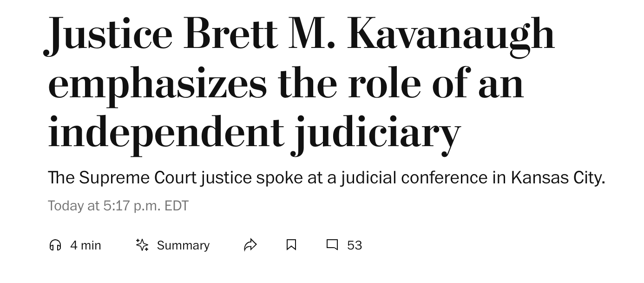Click the headphones listen icon
This screenshot has height=283, width=644.
tap(55, 245)
